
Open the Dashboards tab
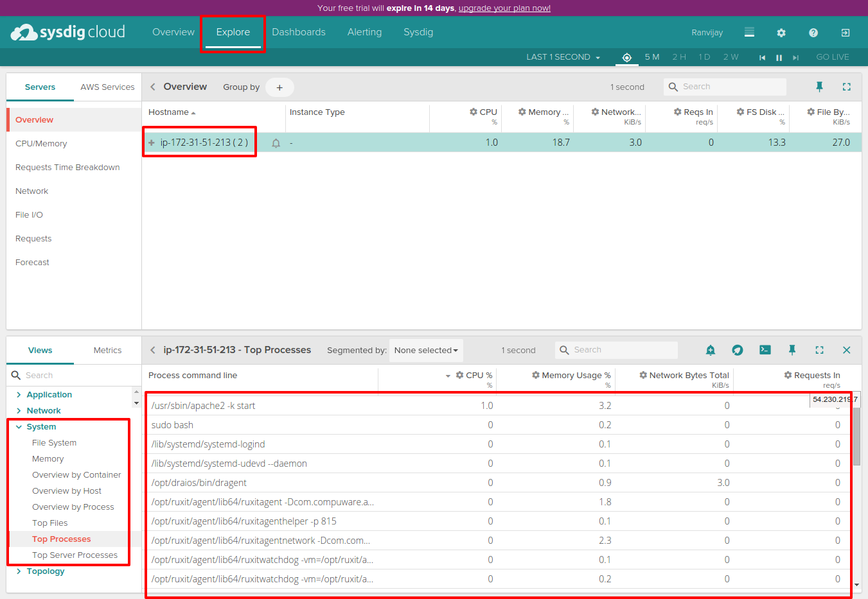click(299, 32)
